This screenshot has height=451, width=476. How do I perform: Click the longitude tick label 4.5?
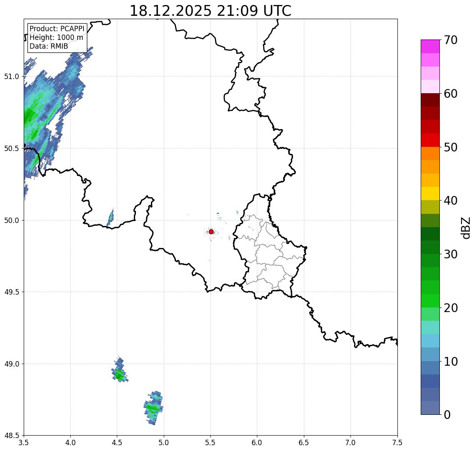[117, 443]
